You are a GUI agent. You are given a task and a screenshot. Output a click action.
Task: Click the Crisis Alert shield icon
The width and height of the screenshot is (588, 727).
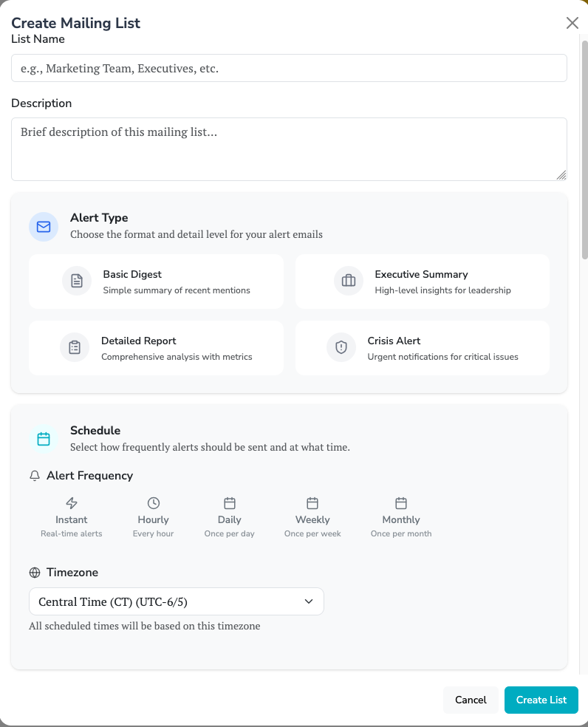pos(341,347)
